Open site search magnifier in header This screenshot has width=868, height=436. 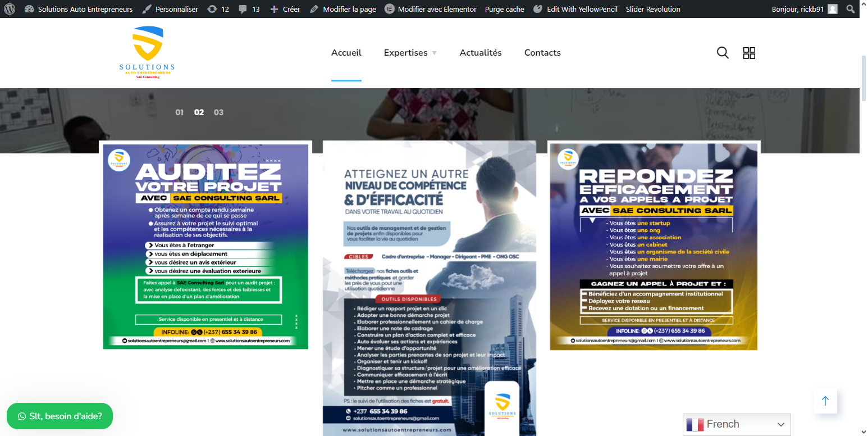click(x=723, y=53)
